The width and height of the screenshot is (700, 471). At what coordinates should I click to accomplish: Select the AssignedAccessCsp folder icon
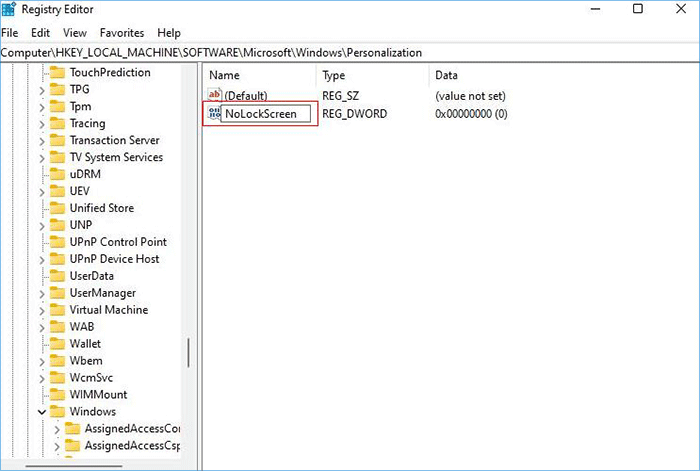tap(72, 445)
